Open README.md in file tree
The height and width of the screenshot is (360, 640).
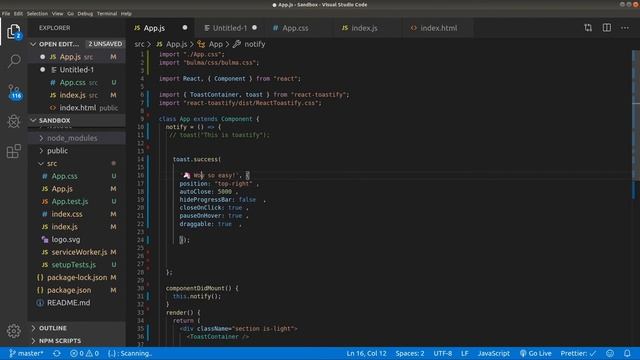tap(77, 302)
